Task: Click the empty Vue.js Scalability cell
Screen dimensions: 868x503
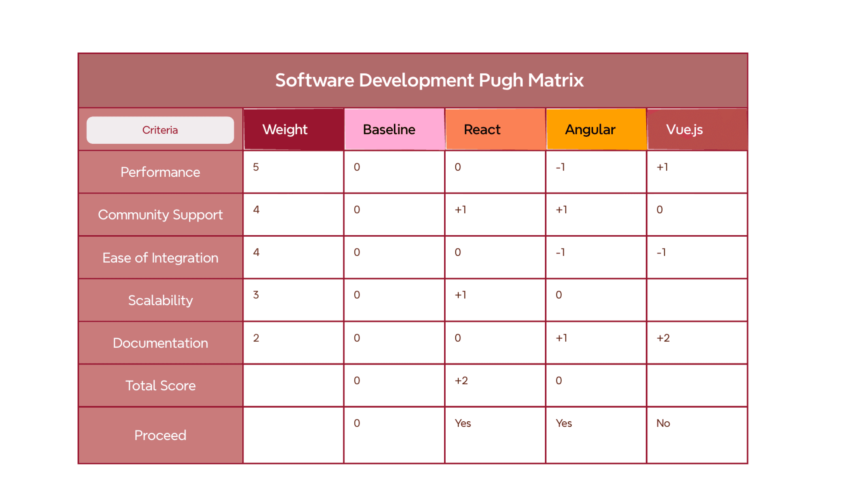Action: [x=697, y=300]
